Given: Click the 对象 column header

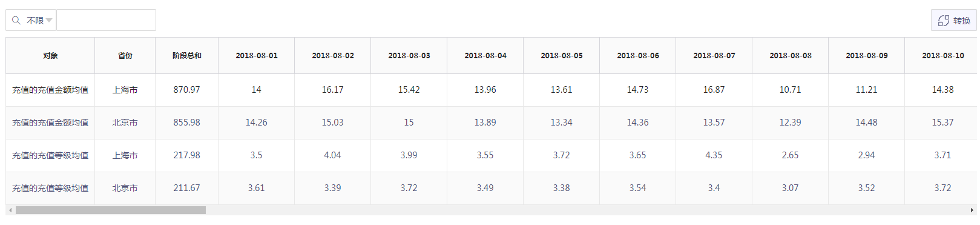Looking at the screenshot, I should [x=50, y=56].
